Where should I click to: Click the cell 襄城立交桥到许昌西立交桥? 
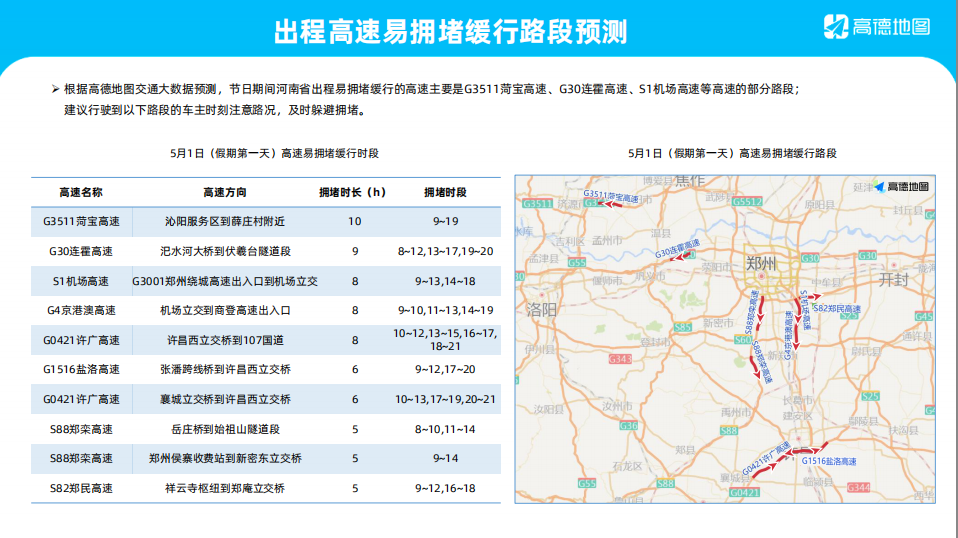click(225, 399)
